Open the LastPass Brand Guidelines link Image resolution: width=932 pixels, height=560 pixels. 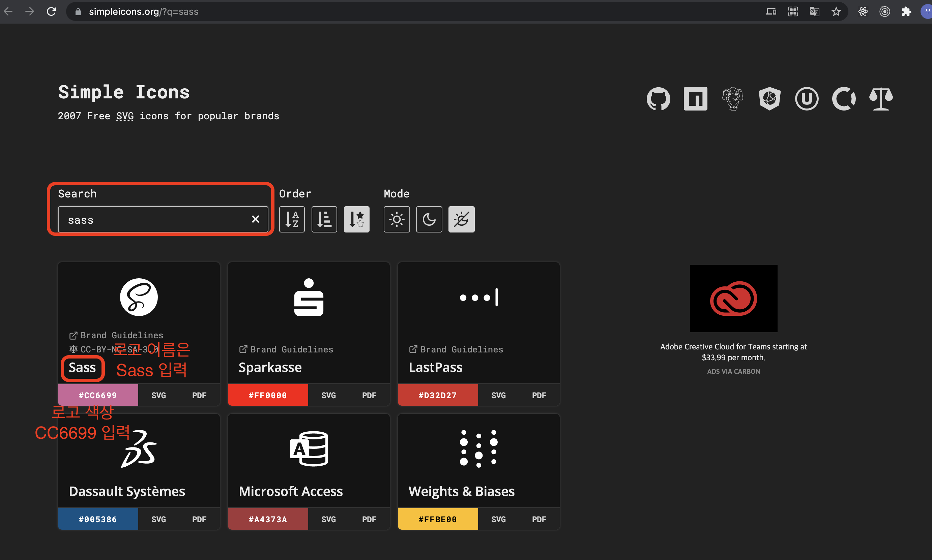click(x=456, y=349)
